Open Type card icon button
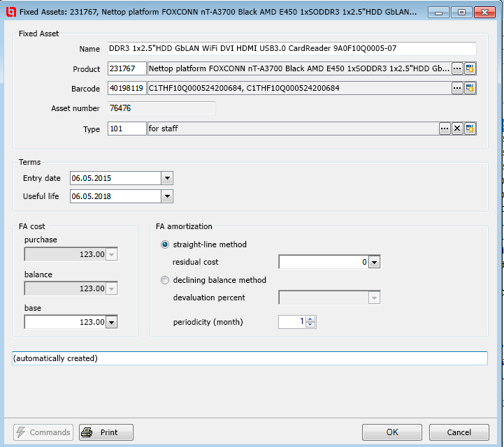The width and height of the screenshot is (504, 447). (470, 129)
